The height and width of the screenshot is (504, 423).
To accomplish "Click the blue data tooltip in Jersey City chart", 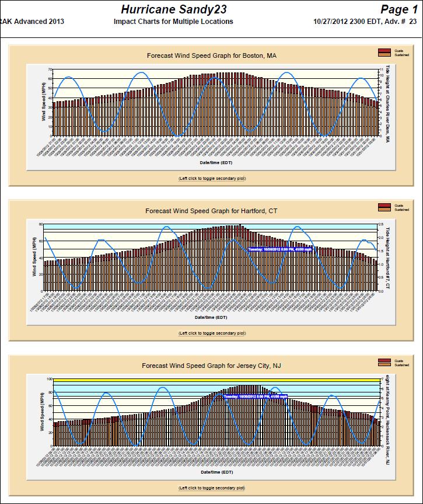I will coord(256,396).
